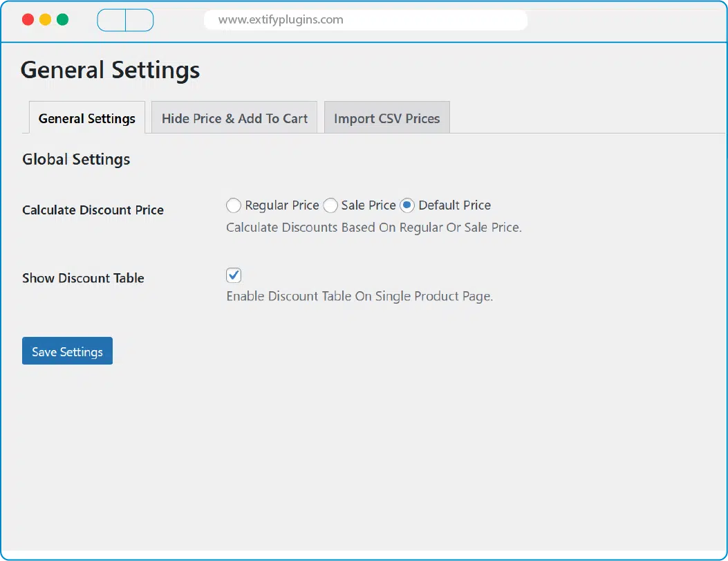Click the green maximize window dot

click(62, 19)
